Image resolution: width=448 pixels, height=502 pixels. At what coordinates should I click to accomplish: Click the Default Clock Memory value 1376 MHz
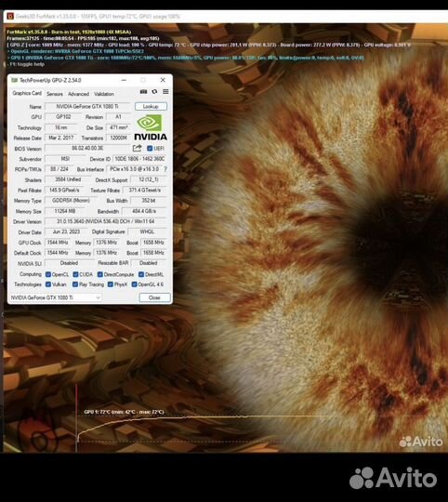[106, 253]
